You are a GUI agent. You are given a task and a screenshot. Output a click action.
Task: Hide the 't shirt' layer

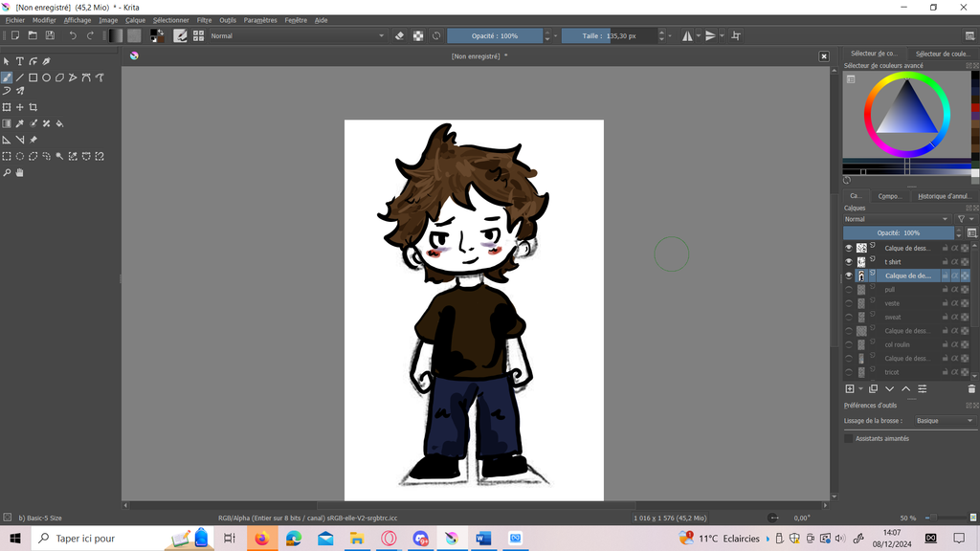tap(848, 262)
